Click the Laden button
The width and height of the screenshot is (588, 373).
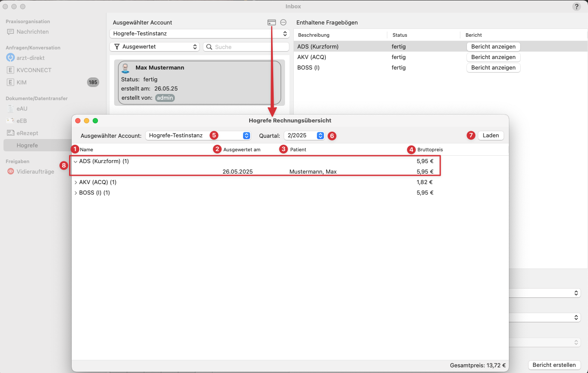coord(491,136)
